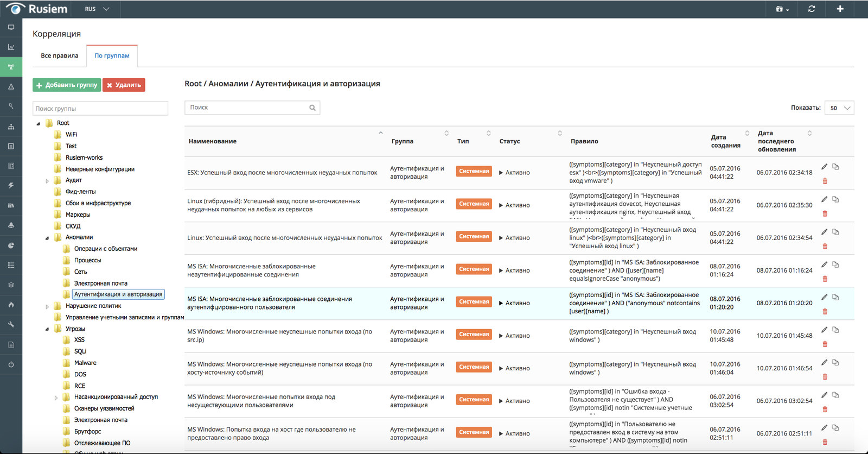Image resolution: width=868 pixels, height=454 pixels.
Task: Click the power icon in sidebar
Action: (x=11, y=364)
